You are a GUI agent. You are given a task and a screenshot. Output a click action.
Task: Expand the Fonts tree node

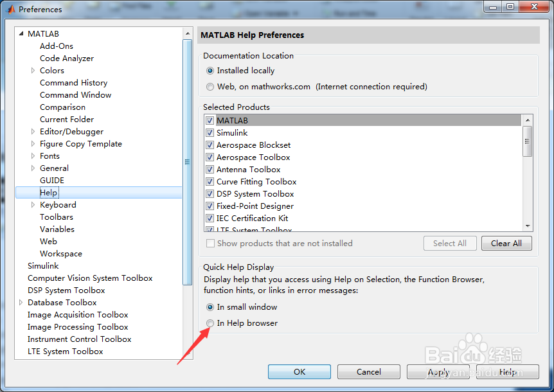pyautogui.click(x=33, y=156)
